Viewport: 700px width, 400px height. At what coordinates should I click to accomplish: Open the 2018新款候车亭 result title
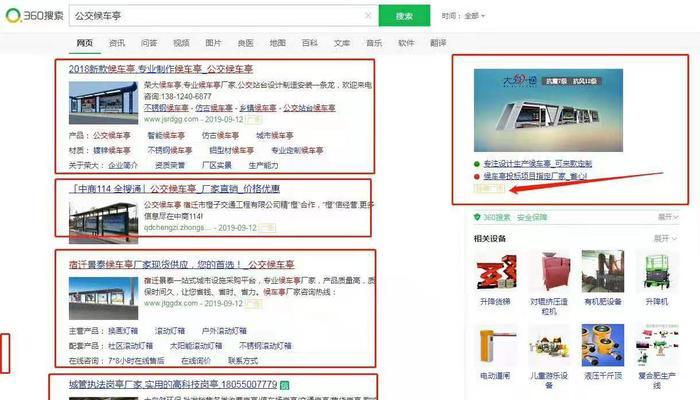161,69
